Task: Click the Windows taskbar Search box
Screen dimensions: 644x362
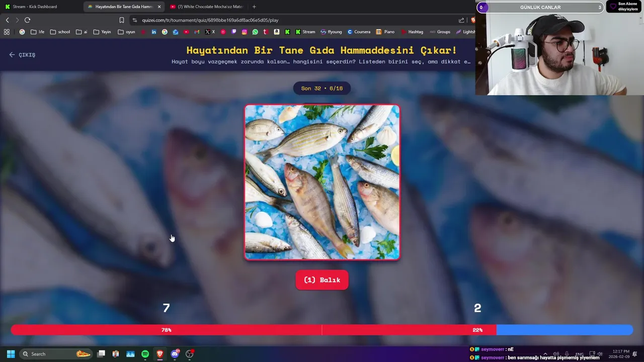Action: click(56, 354)
